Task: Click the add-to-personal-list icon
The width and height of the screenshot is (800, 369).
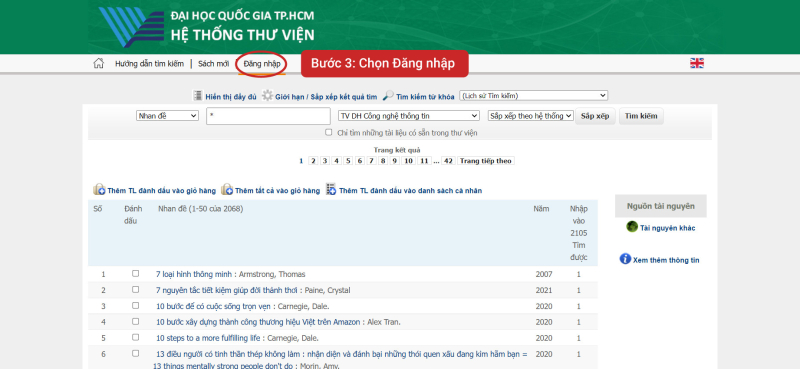Action: [331, 189]
